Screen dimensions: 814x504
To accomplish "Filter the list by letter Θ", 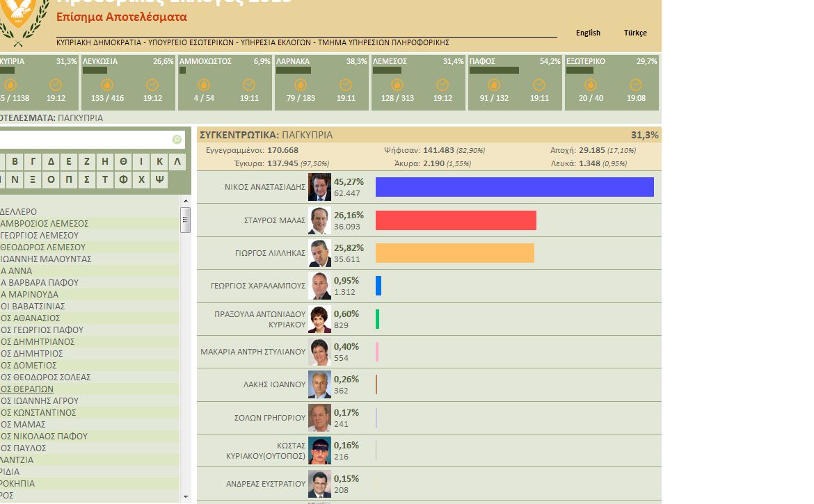I will tap(124, 161).
